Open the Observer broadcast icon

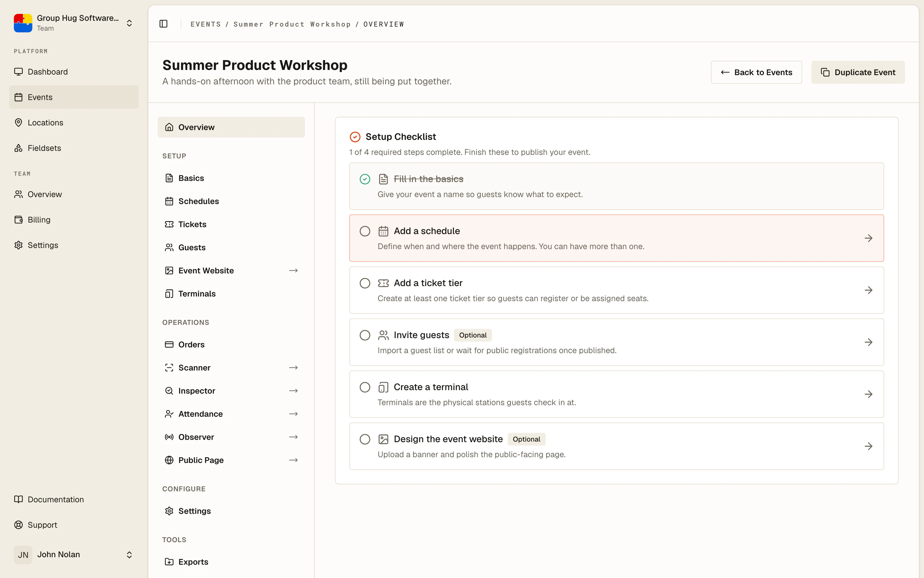point(169,437)
